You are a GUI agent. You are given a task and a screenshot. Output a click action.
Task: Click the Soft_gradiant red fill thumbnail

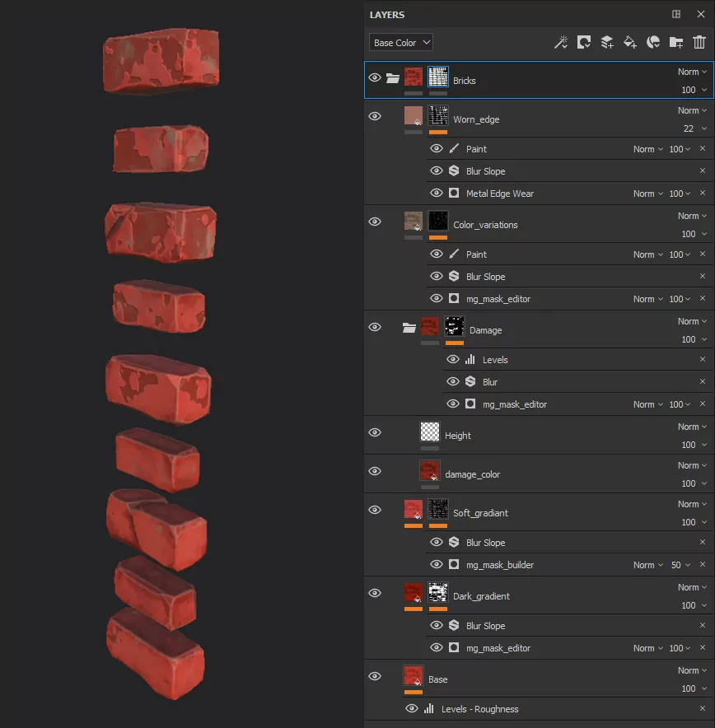pyautogui.click(x=414, y=509)
